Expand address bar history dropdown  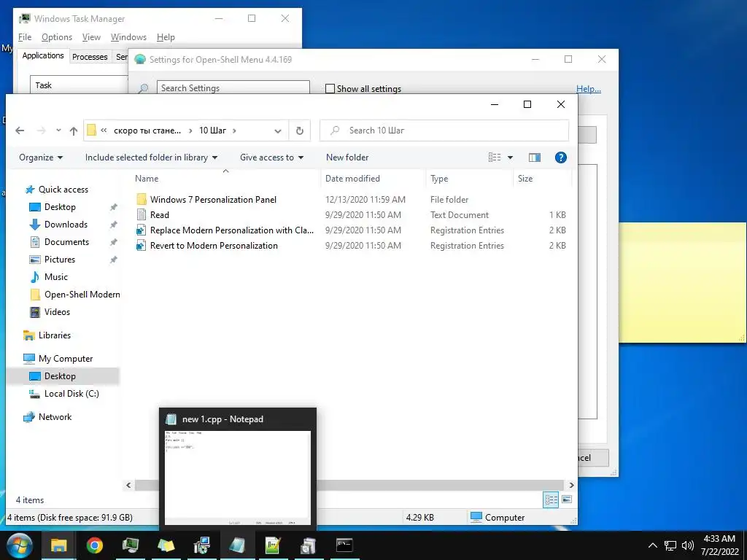278,131
